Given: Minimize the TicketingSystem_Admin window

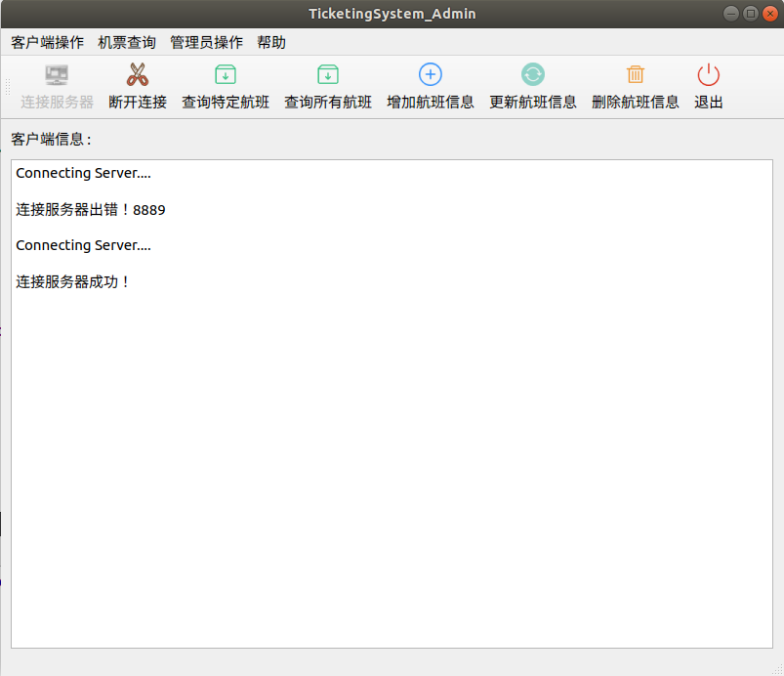Looking at the screenshot, I should pos(731,14).
